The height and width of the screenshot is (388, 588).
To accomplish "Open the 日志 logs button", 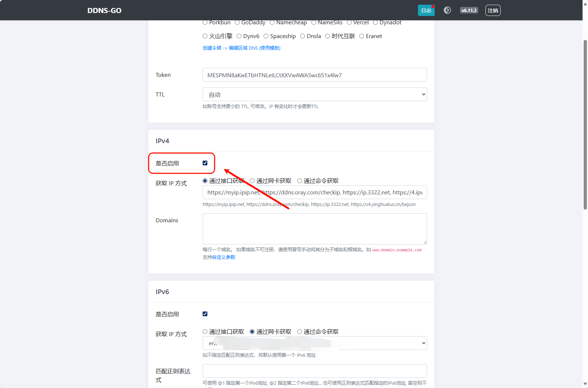I will click(x=426, y=11).
